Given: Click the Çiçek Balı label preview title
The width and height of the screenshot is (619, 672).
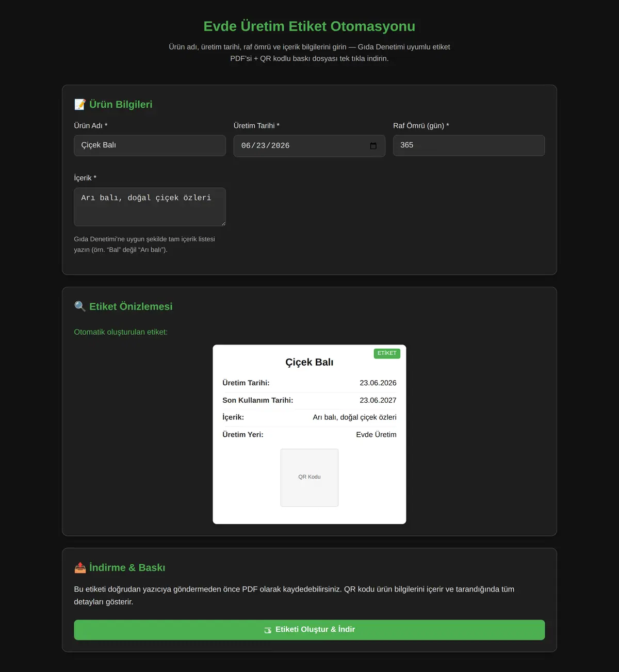Looking at the screenshot, I should [309, 362].
